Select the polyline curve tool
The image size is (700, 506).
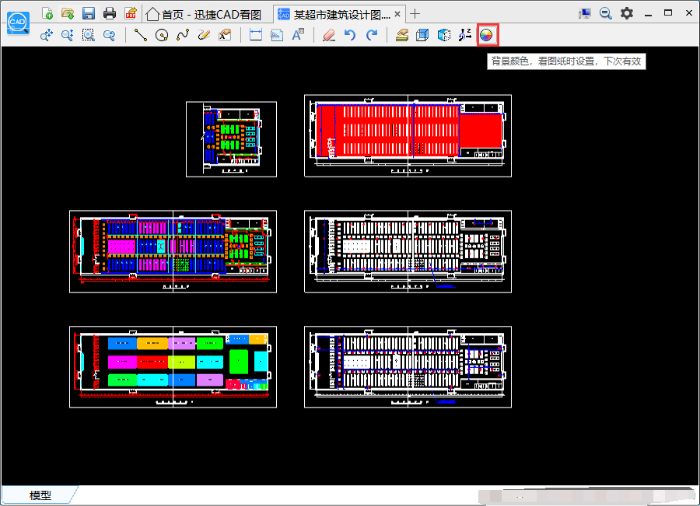[183, 35]
